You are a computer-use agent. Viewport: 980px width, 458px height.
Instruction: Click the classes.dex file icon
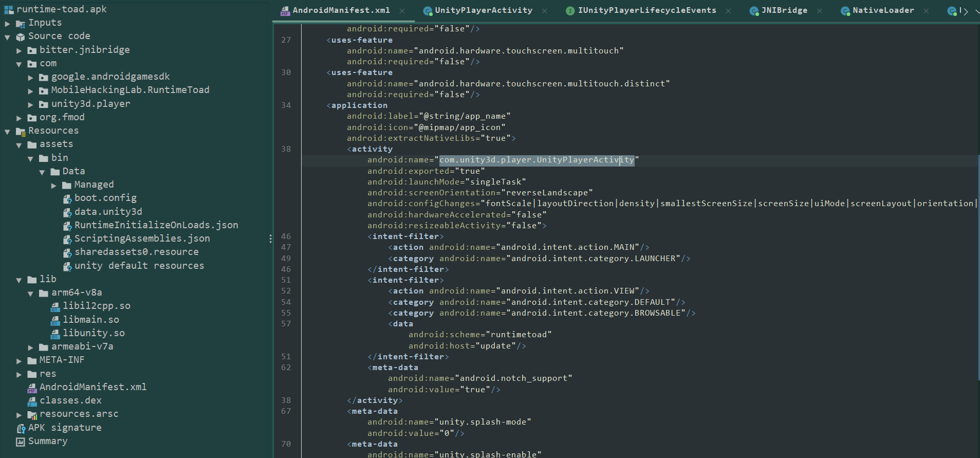(x=32, y=401)
